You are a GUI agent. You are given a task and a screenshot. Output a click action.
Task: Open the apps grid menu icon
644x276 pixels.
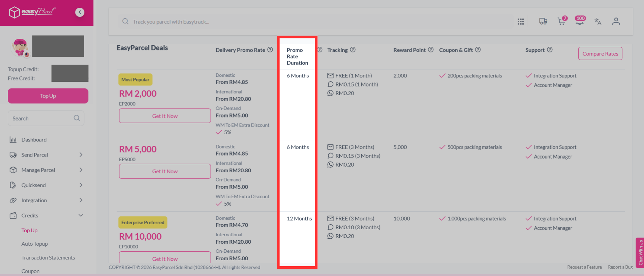[x=521, y=22]
